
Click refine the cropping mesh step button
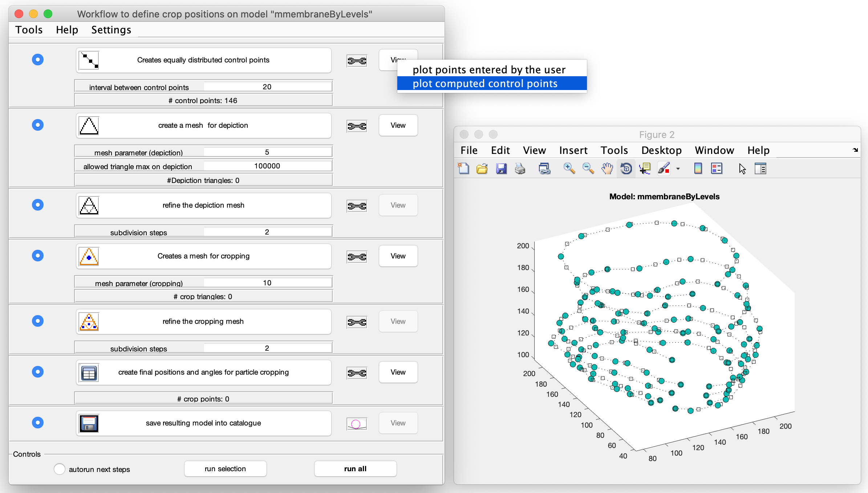pos(203,322)
